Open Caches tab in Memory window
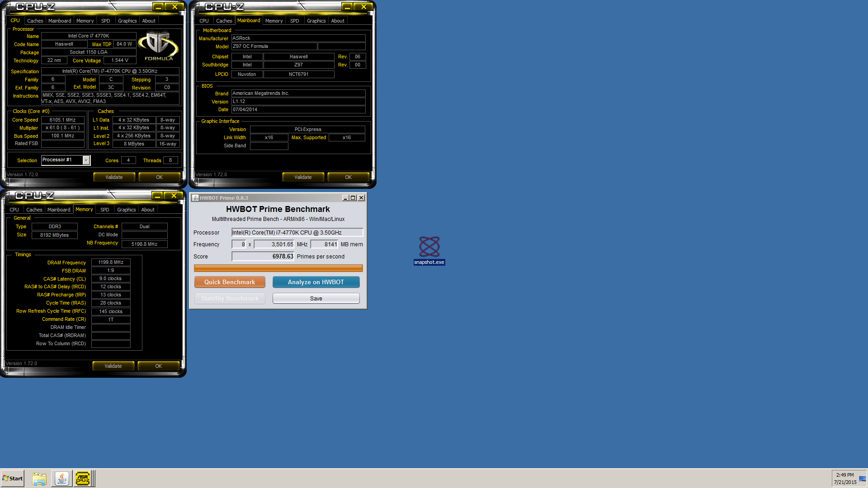 point(34,210)
